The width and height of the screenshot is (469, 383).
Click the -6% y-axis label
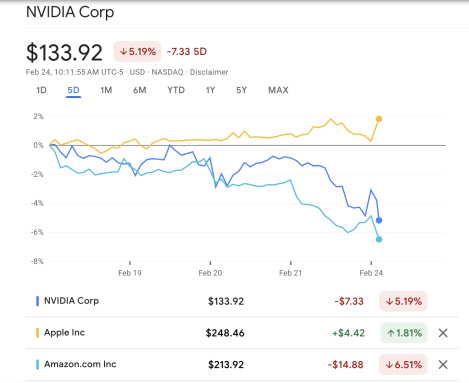click(x=37, y=232)
